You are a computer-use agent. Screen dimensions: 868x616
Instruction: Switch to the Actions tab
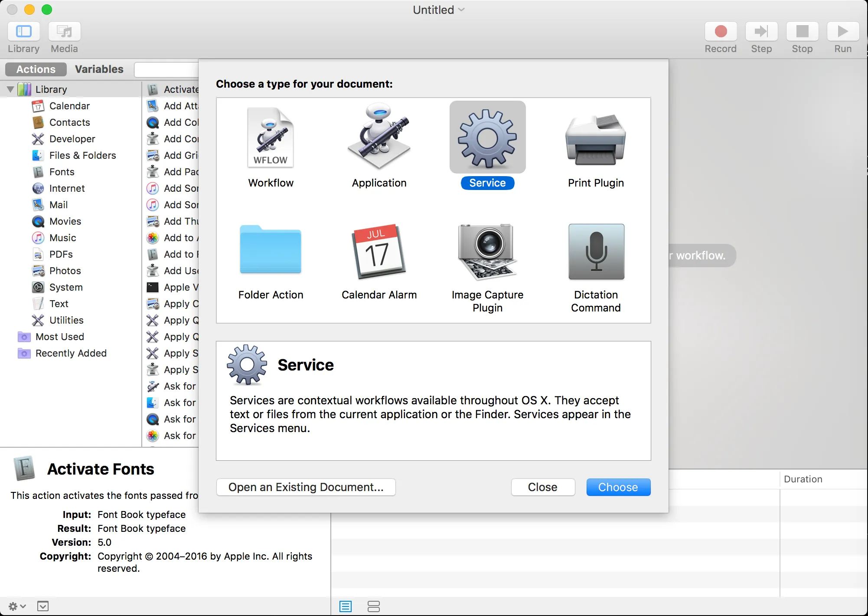[x=36, y=69]
